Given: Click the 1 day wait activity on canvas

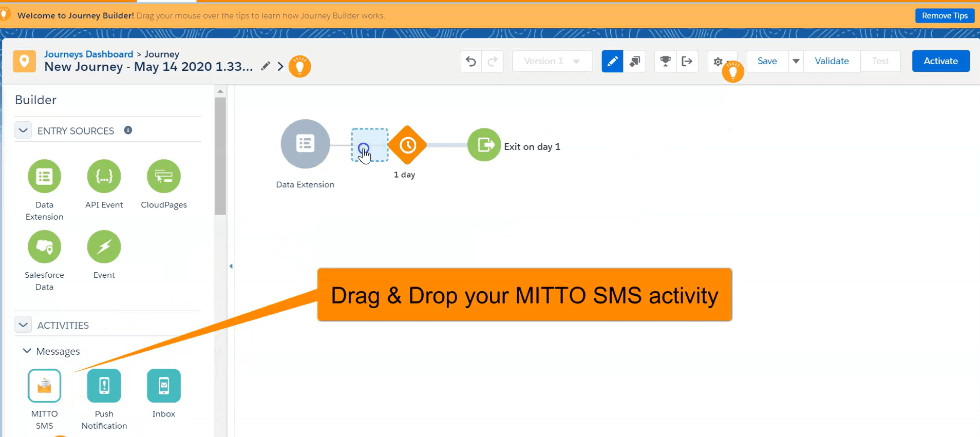Looking at the screenshot, I should 407,145.
